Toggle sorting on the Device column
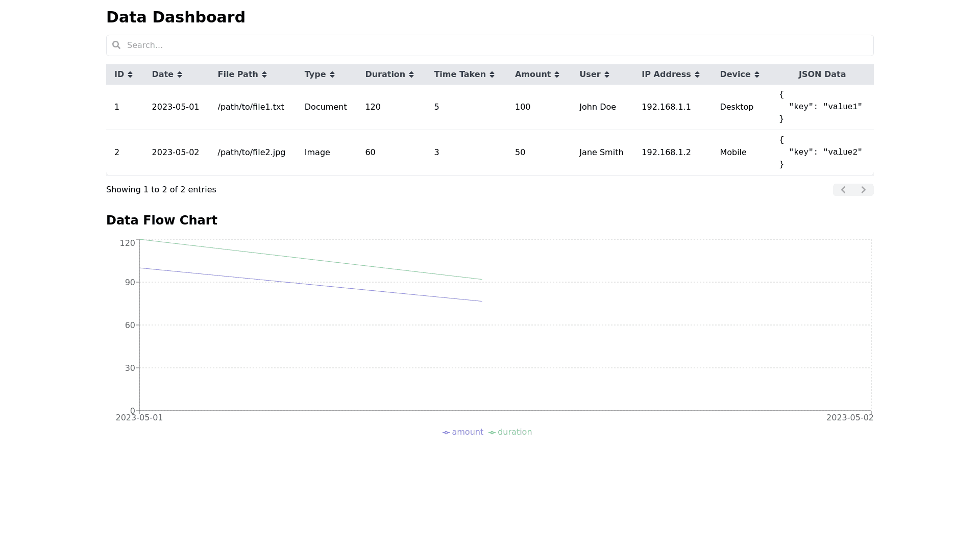 [x=757, y=74]
